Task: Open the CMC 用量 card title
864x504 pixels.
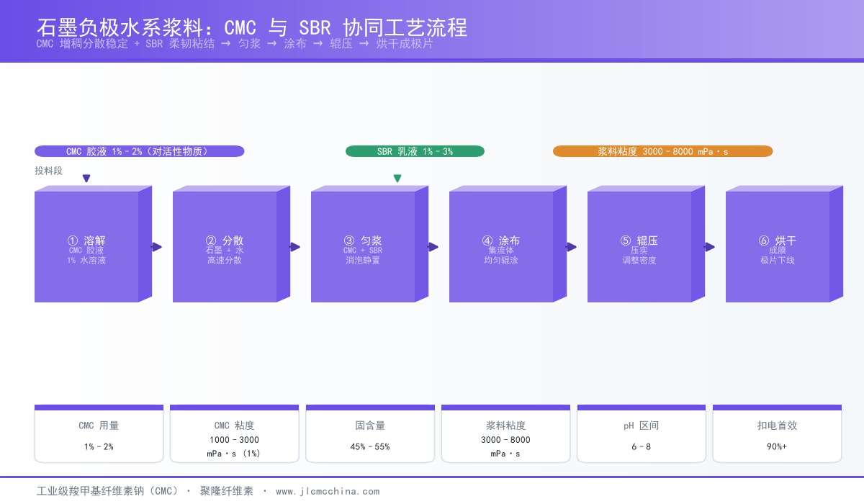Action: pos(99,426)
